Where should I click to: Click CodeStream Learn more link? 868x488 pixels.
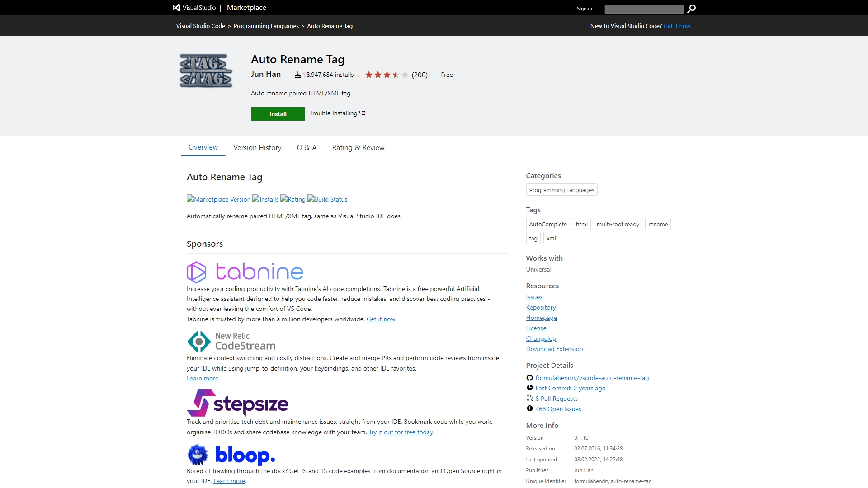tap(203, 379)
